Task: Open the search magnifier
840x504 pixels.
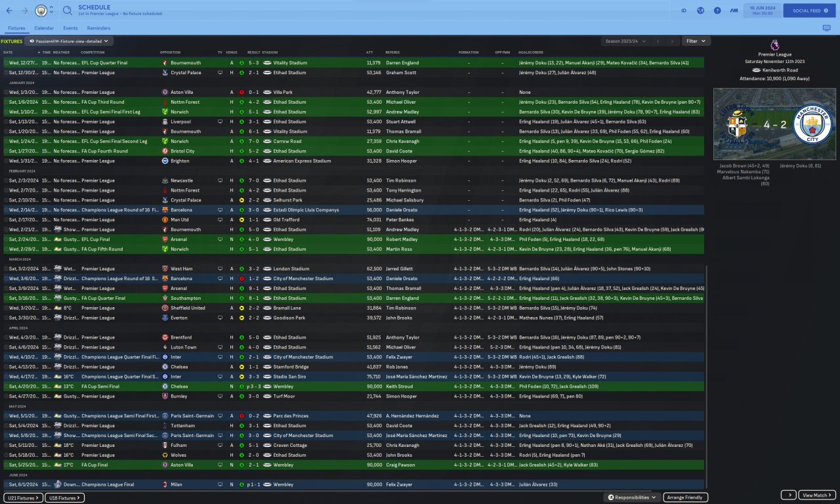Action: tap(68, 10)
